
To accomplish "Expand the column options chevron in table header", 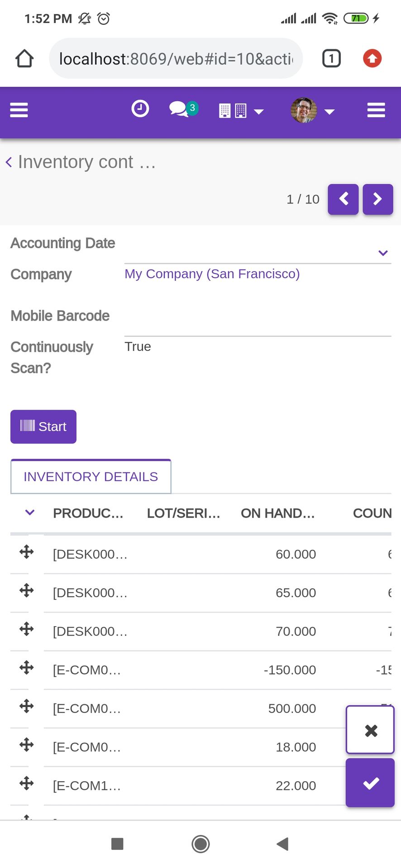I will (x=30, y=512).
